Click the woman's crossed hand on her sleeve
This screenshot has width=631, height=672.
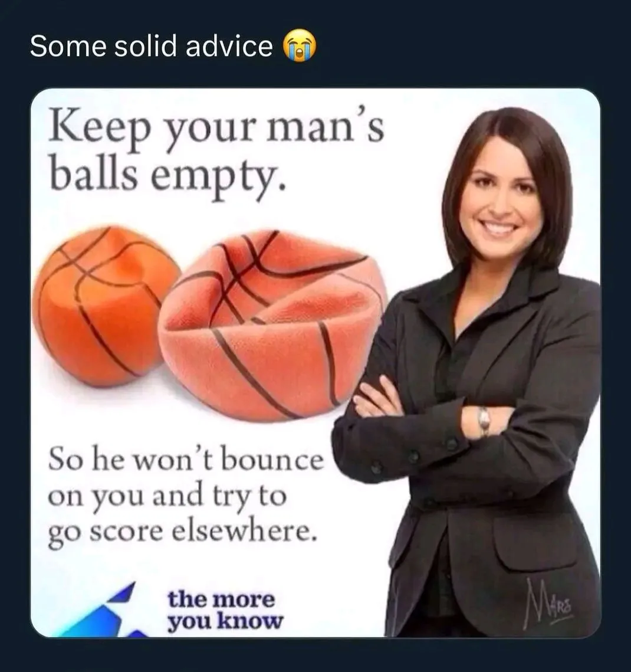click(377, 398)
